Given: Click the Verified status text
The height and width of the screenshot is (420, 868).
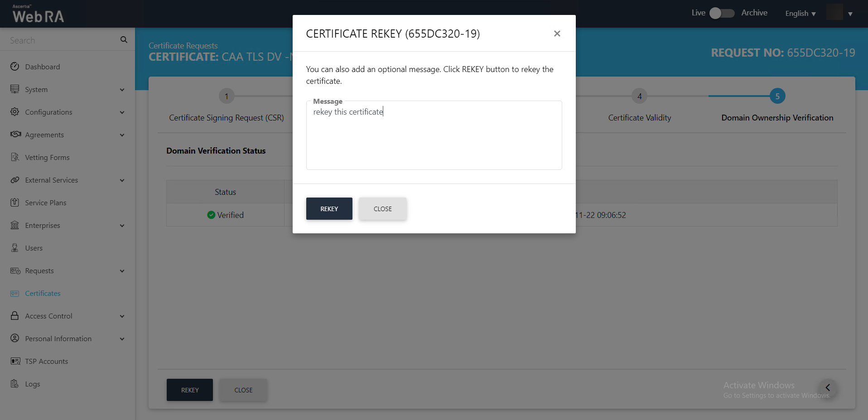Looking at the screenshot, I should point(231,215).
